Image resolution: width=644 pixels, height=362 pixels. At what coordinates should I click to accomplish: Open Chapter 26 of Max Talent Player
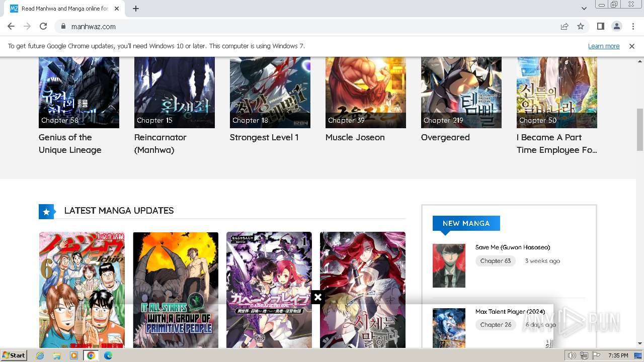pyautogui.click(x=495, y=325)
